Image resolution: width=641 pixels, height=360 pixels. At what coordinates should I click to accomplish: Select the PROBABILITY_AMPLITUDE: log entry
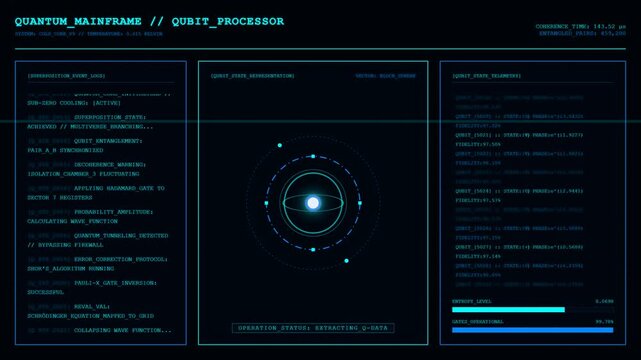[x=113, y=212]
